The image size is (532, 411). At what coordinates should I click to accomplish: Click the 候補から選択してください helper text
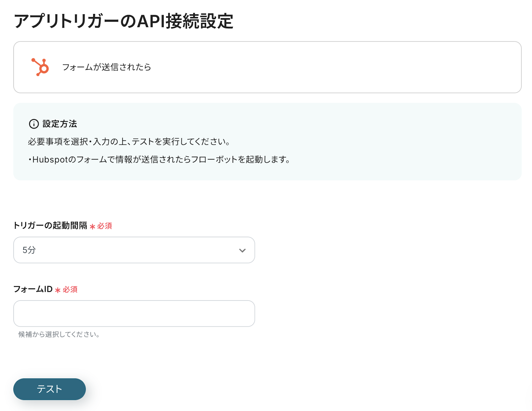59,334
